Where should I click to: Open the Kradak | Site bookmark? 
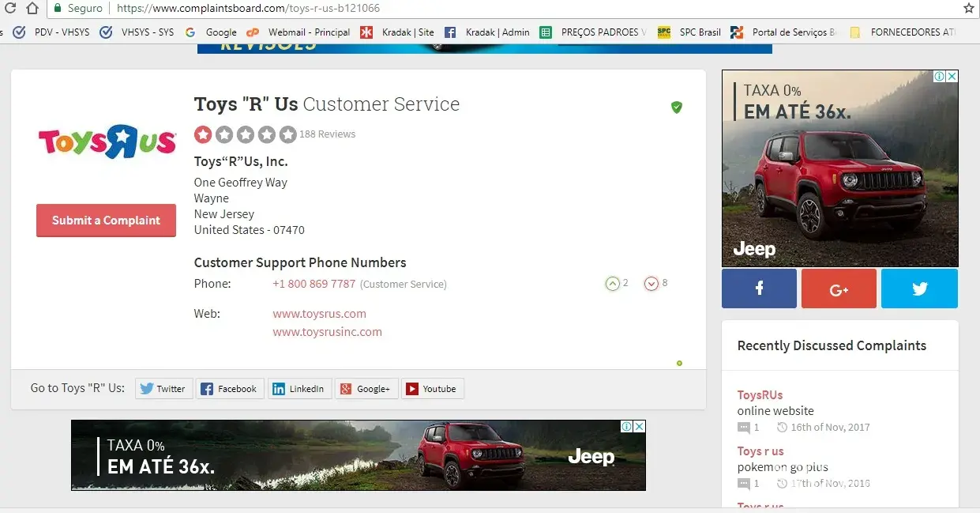(x=397, y=32)
